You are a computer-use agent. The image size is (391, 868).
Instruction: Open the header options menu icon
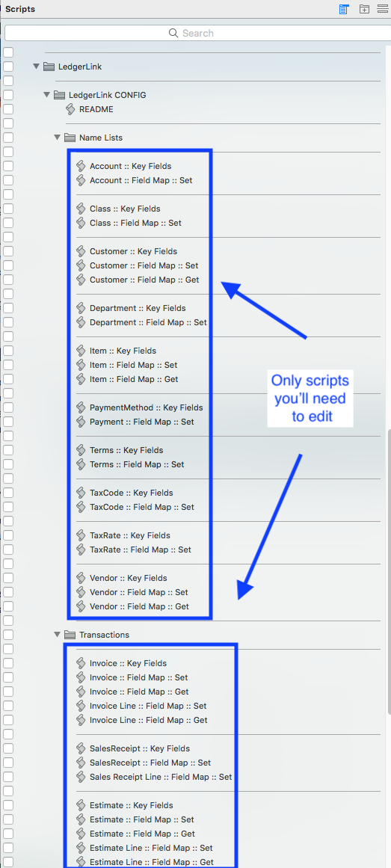click(382, 9)
